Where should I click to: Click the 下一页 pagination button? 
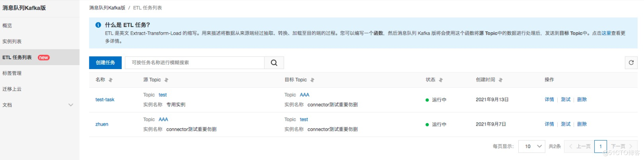click(622, 146)
